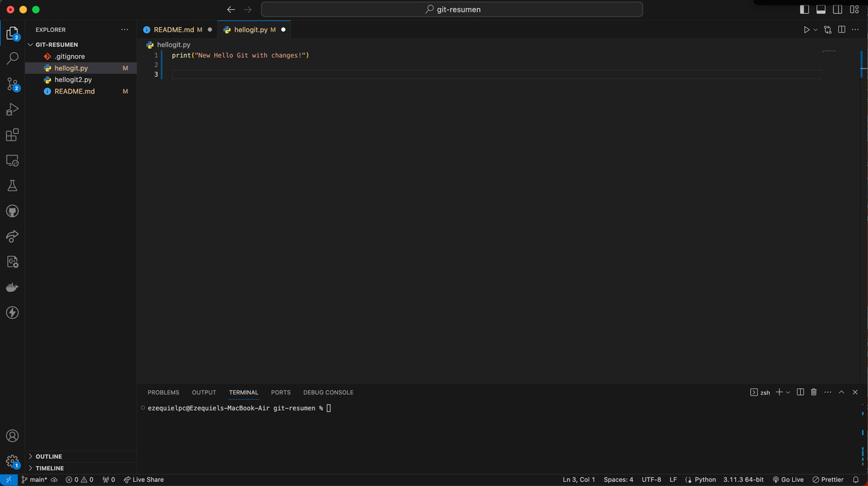This screenshot has width=868, height=486.
Task: Publish changes with the cloud sync icon
Action: [x=54, y=480]
